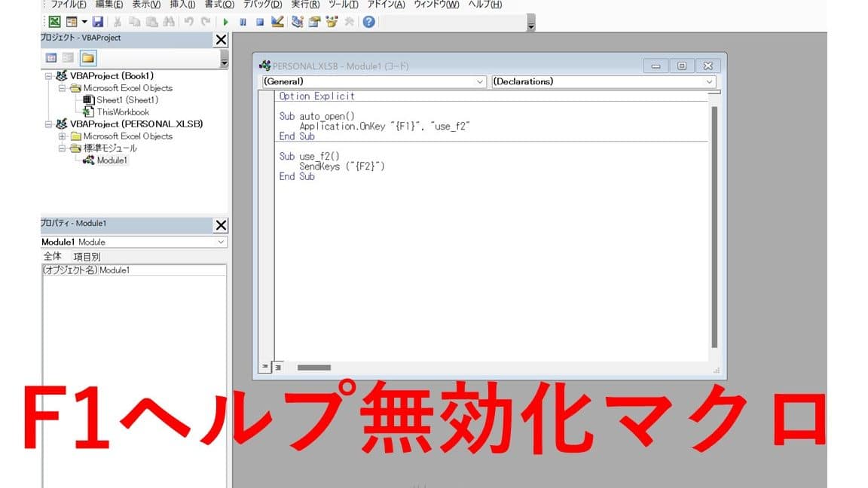Click the Procedure View button at the code window's bottom-left
The image size is (868, 488).
(265, 367)
